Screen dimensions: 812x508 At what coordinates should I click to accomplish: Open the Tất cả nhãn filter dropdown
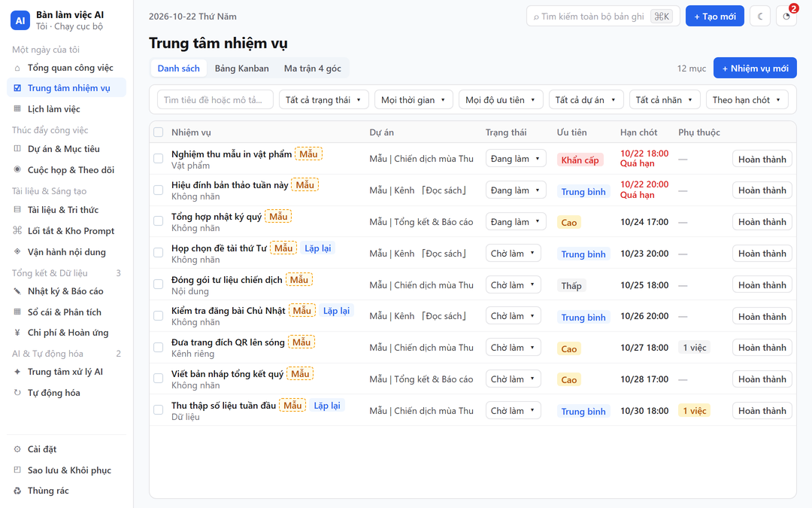(665, 99)
